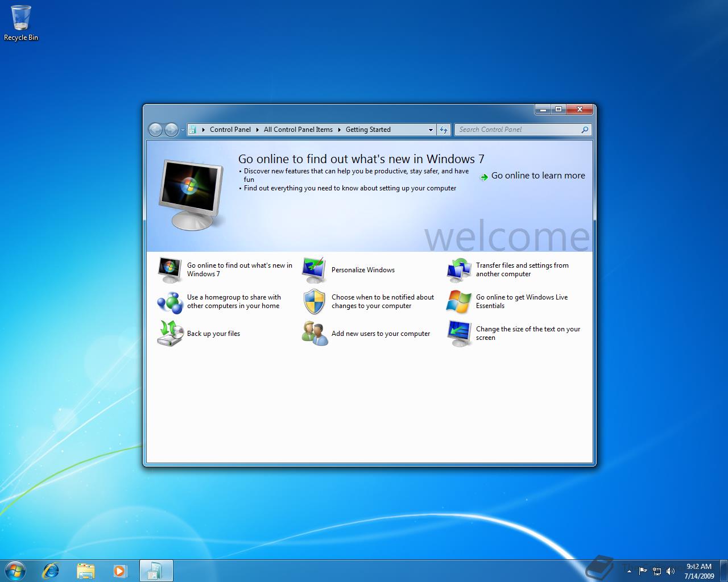Screen dimensions: 728x582
Task: Click the search magnifier icon in Control Panel
Action: 585,130
